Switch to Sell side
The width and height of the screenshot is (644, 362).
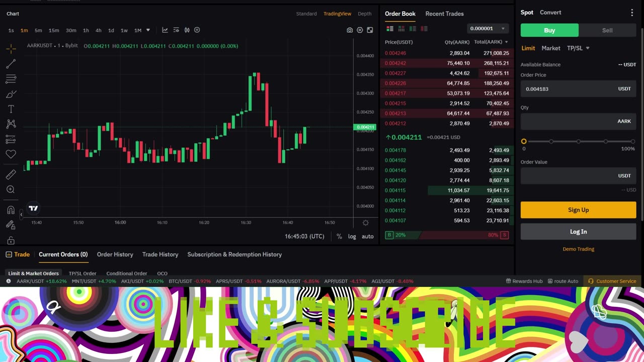click(x=607, y=30)
